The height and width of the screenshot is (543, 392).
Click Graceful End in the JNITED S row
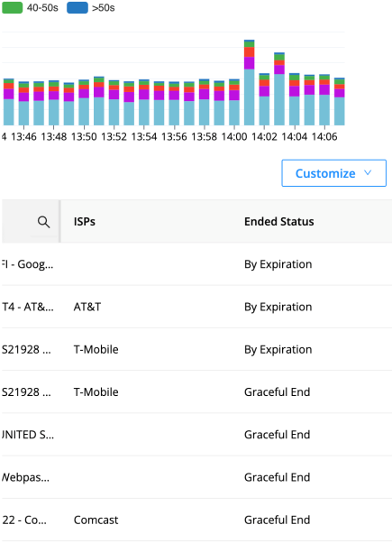click(277, 435)
